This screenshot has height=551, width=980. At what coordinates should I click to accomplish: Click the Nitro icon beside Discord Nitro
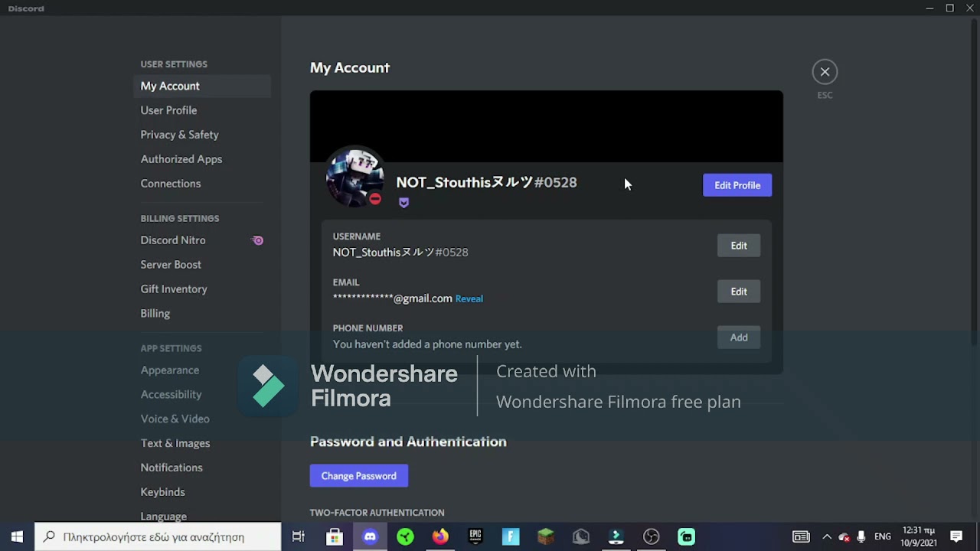(258, 240)
